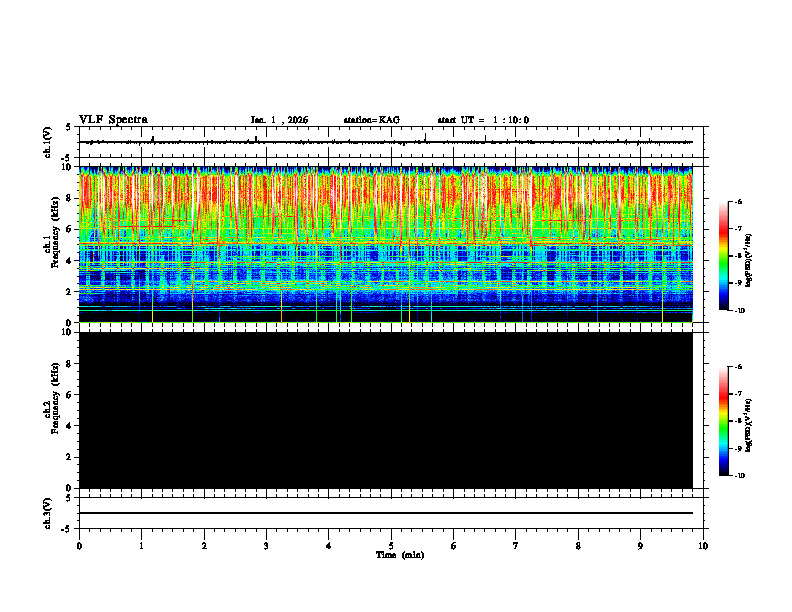The width and height of the screenshot is (792, 612).
Task: Select the "8" kHz tick on ch.2 frequency axis
Action: 70,364
